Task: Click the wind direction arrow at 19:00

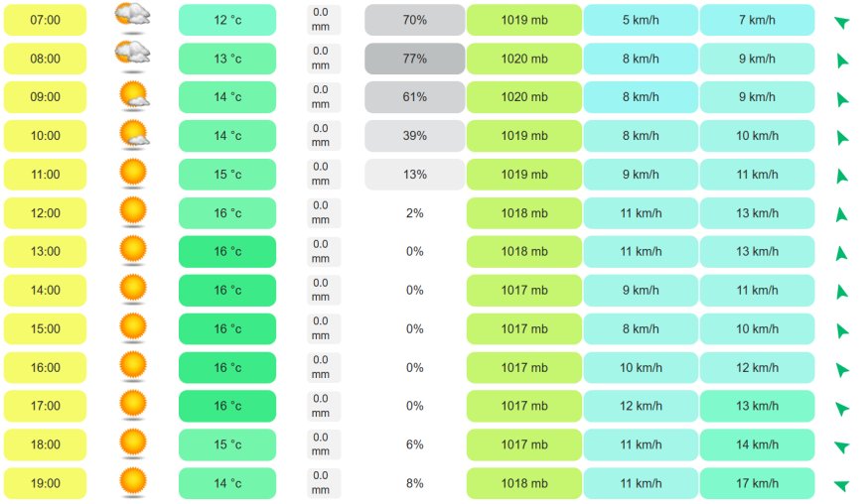Action: (841, 485)
